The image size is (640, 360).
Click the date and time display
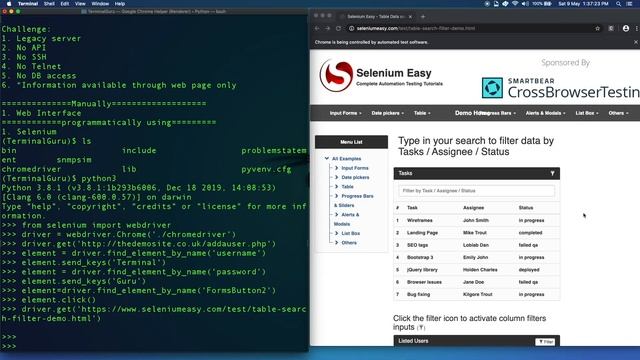583,4
